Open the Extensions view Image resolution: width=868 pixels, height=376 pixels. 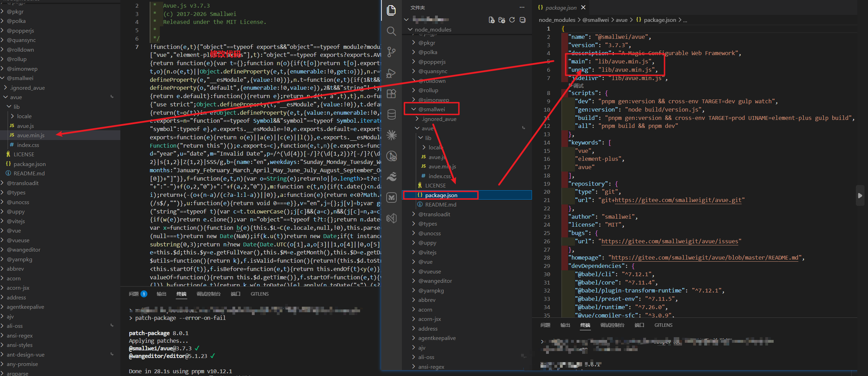pyautogui.click(x=391, y=94)
